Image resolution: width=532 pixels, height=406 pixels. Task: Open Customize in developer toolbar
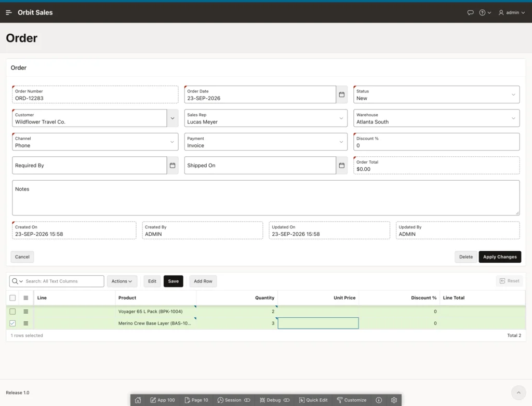point(352,400)
